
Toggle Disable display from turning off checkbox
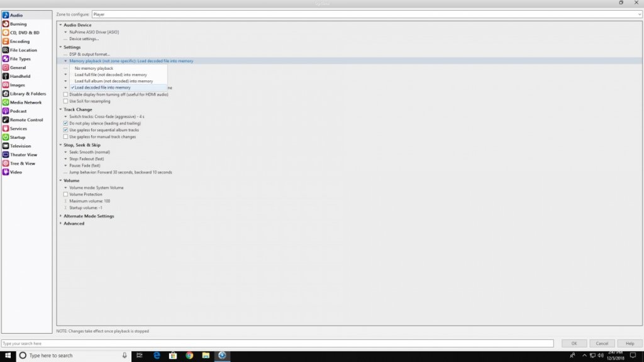tap(65, 94)
